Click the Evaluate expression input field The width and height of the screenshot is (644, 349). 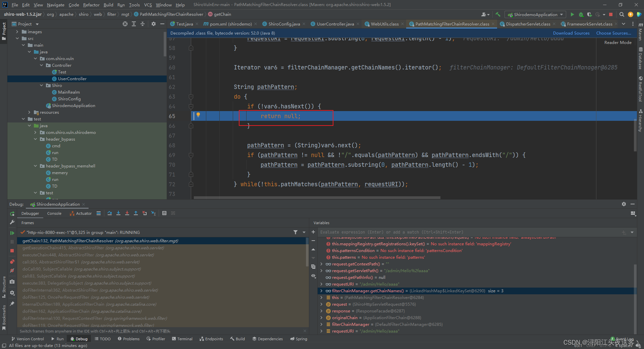470,232
